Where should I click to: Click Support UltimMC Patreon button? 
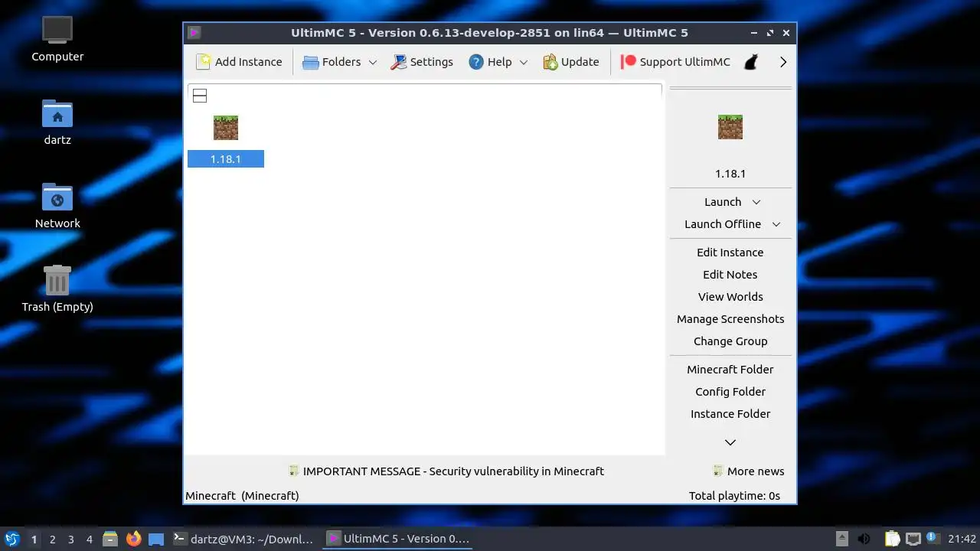[x=675, y=62]
